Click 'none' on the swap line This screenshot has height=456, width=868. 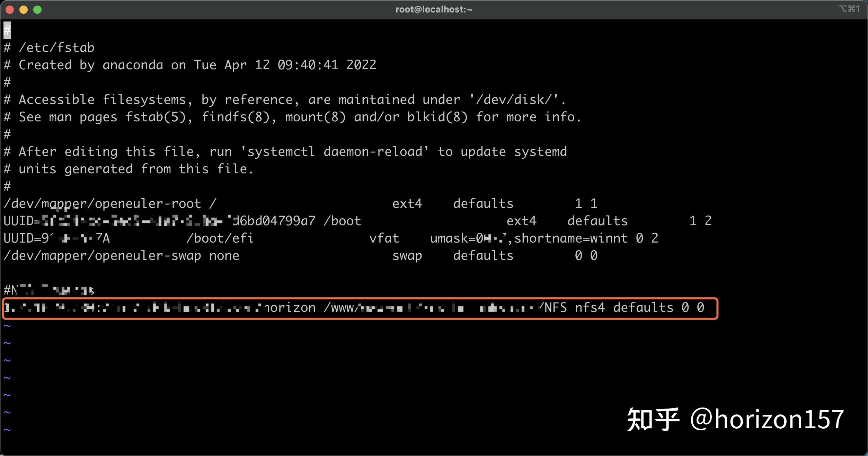pos(224,255)
